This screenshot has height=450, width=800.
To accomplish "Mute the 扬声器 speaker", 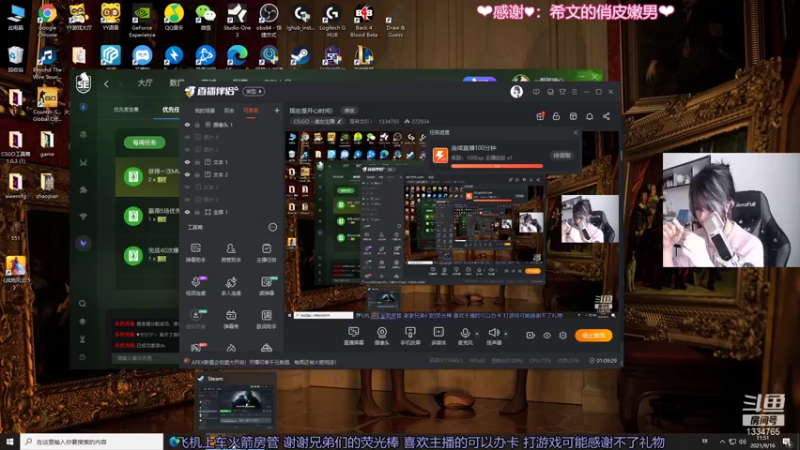I will click(x=493, y=336).
